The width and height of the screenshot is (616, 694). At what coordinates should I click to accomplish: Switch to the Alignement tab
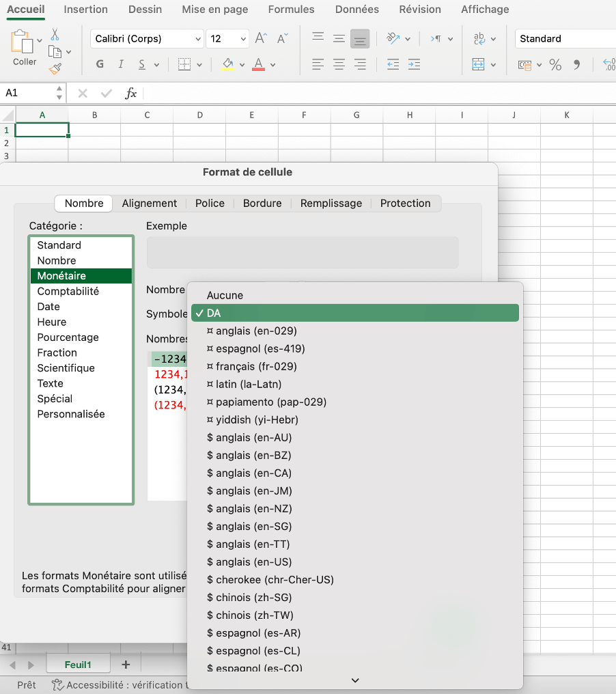(150, 203)
